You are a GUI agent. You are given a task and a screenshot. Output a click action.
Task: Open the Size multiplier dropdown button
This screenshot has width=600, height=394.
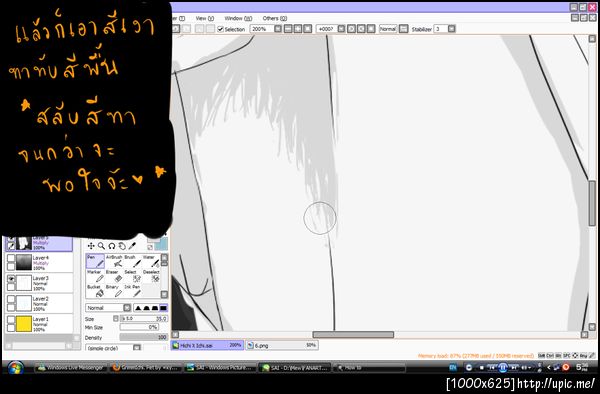pos(116,319)
